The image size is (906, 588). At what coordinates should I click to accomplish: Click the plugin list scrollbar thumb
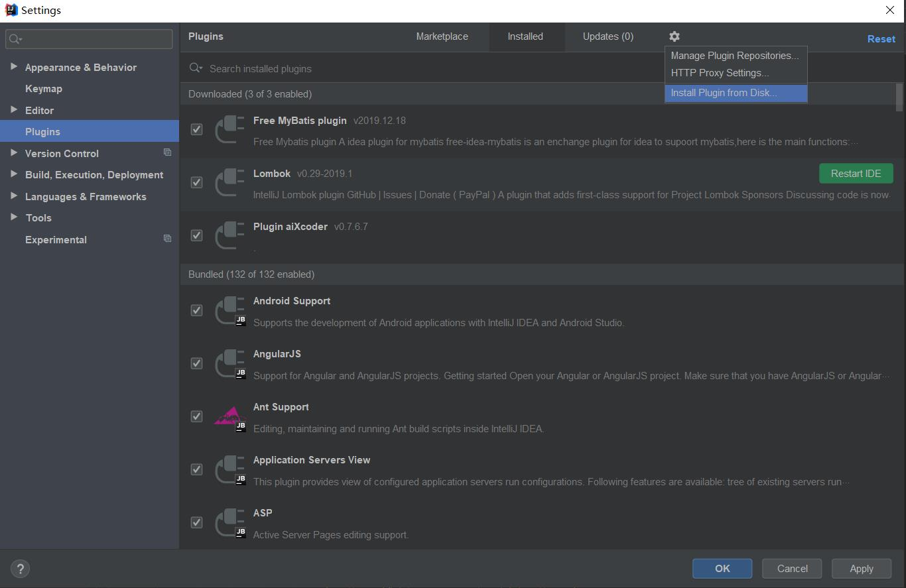[x=899, y=97]
